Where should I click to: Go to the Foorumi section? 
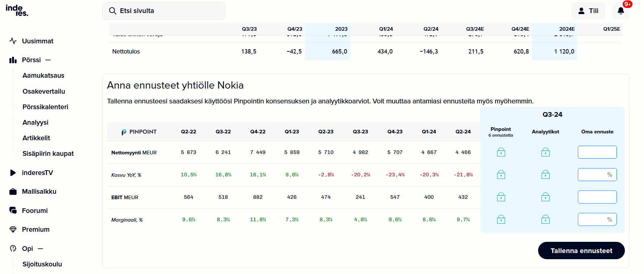pyautogui.click(x=35, y=211)
